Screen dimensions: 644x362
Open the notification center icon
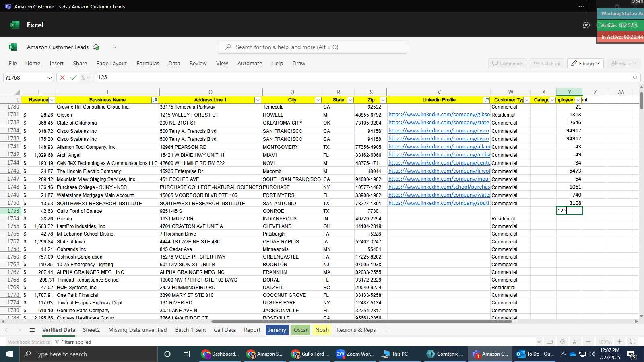(x=632, y=354)
